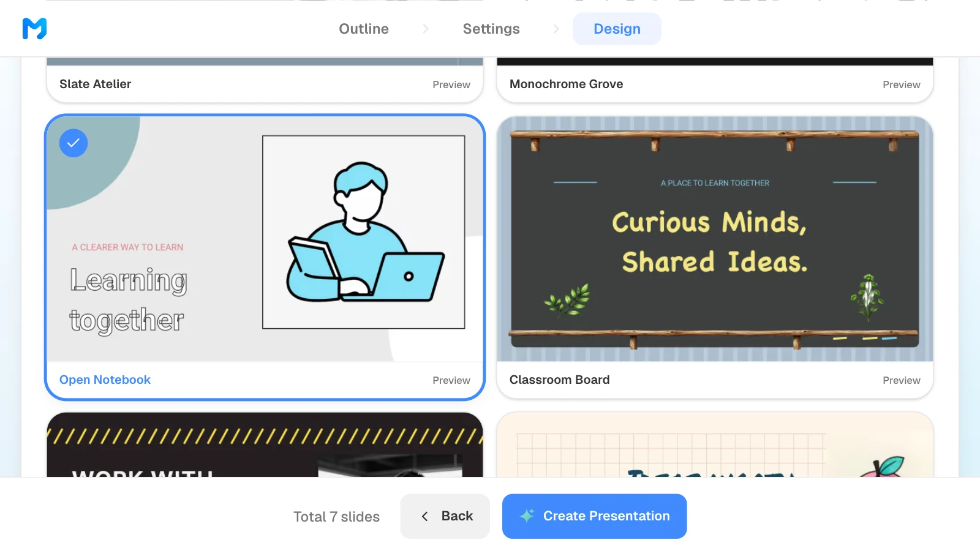Switch to the Outline step tab
Screen dimensions: 980x551
pyautogui.click(x=364, y=29)
